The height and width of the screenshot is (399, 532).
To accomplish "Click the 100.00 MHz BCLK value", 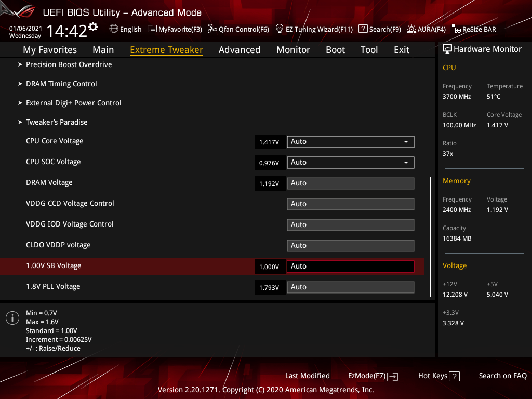I will [x=459, y=125].
